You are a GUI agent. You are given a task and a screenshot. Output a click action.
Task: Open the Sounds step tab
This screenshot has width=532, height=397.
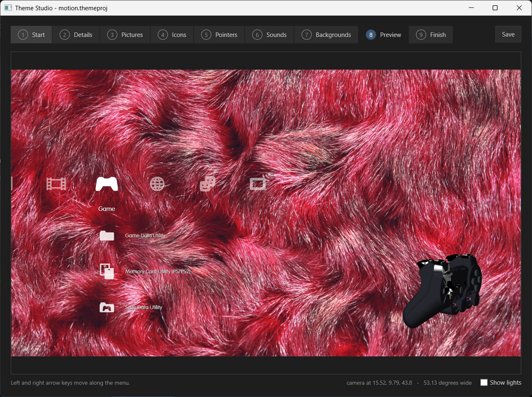269,35
